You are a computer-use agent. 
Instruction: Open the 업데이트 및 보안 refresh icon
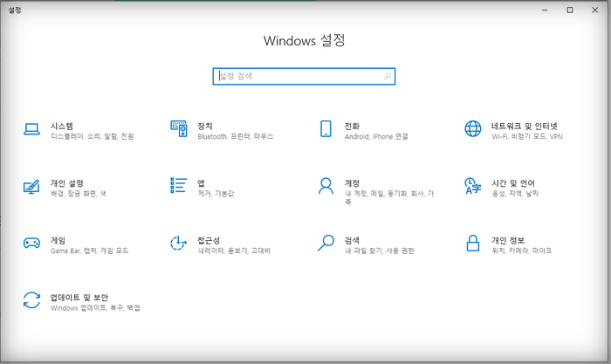click(31, 300)
